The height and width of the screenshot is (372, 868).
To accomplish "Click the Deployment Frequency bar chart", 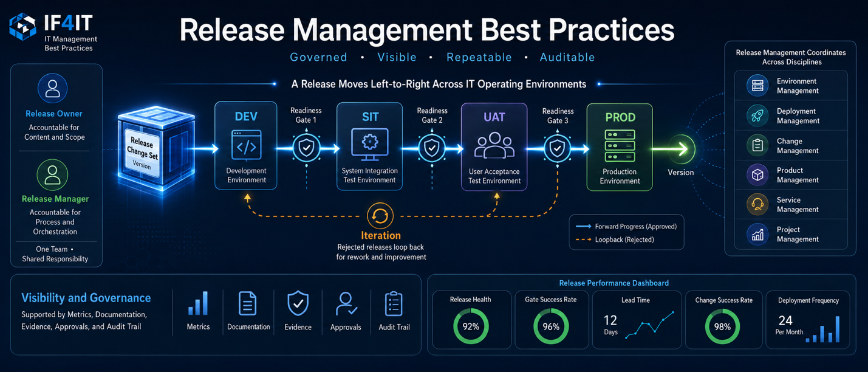I will tap(824, 329).
